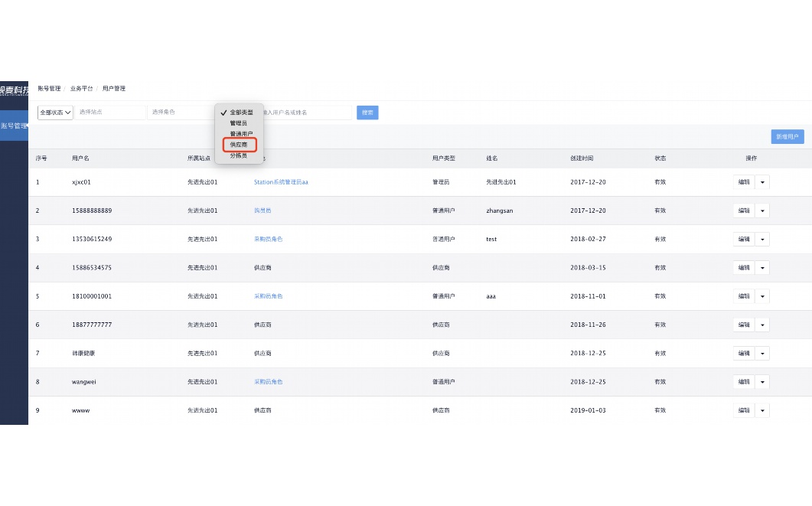Expand action arrow for user wwww

762,410
